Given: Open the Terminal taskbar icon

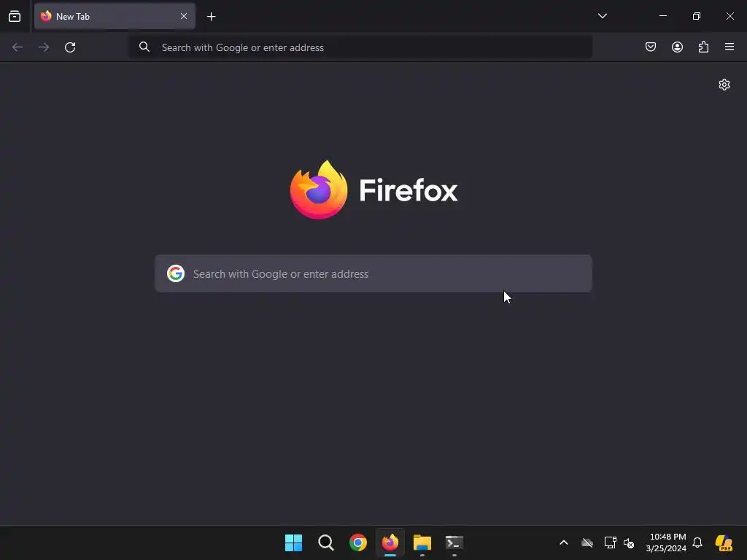Looking at the screenshot, I should tap(454, 542).
